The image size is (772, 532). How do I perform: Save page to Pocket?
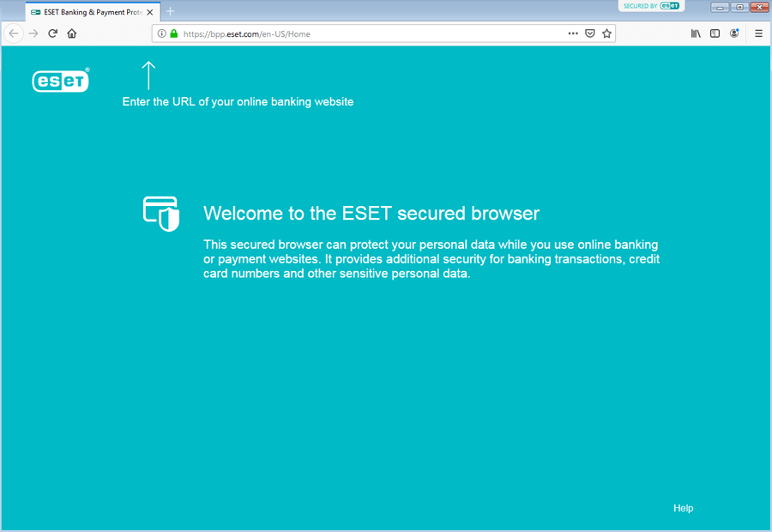[590, 33]
